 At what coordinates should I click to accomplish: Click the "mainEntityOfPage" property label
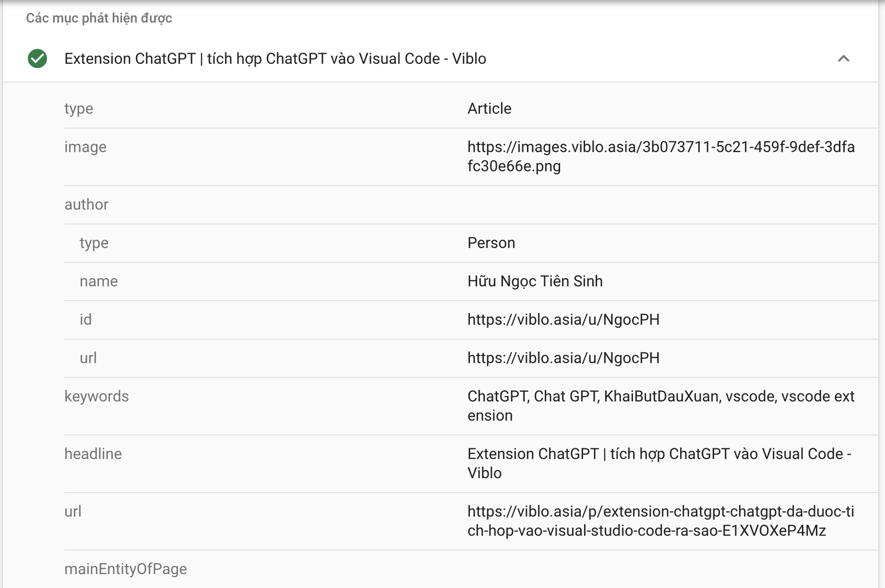pos(126,569)
